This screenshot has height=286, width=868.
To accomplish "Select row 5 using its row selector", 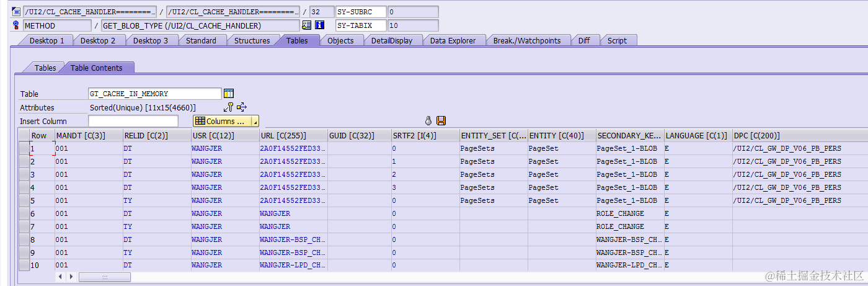I will 24,200.
